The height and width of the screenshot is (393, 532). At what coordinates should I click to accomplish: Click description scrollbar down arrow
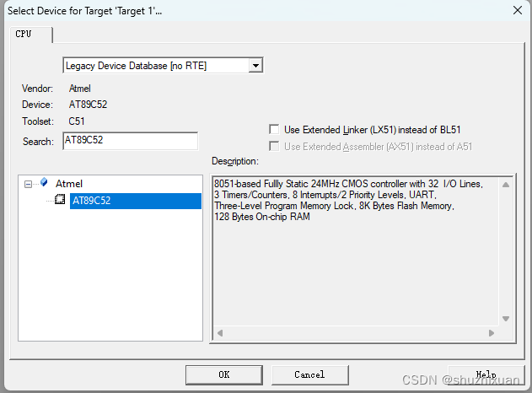pyautogui.click(x=506, y=319)
